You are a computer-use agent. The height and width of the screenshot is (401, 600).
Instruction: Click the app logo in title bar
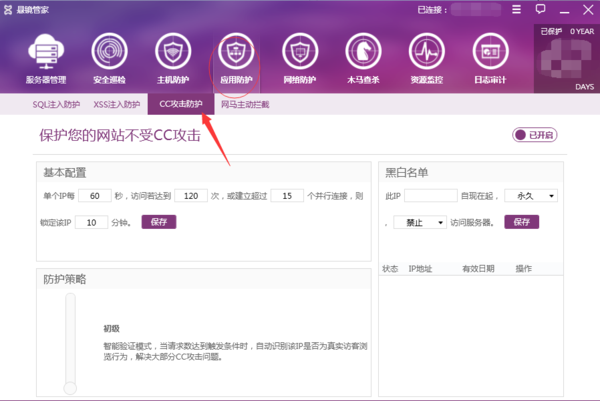click(x=8, y=10)
